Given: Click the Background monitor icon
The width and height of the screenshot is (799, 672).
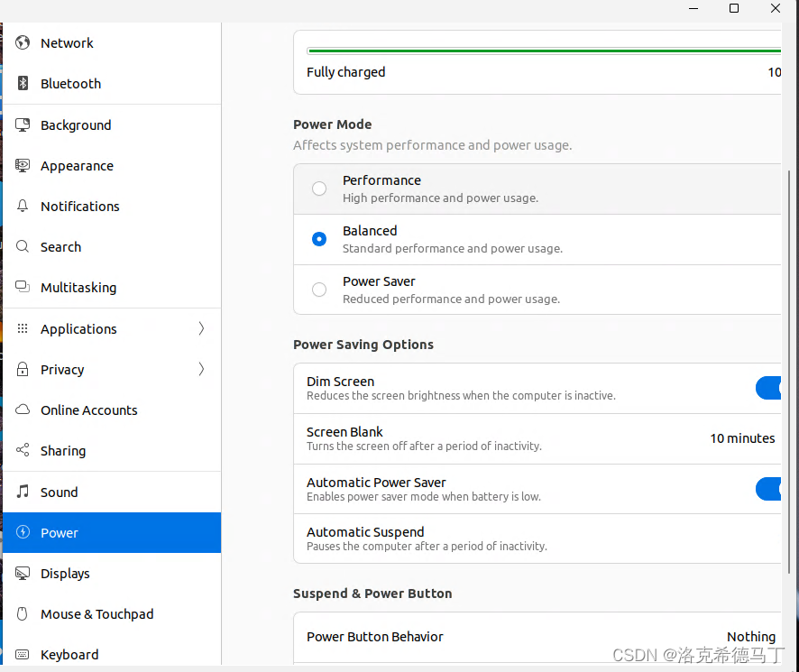Looking at the screenshot, I should [23, 124].
